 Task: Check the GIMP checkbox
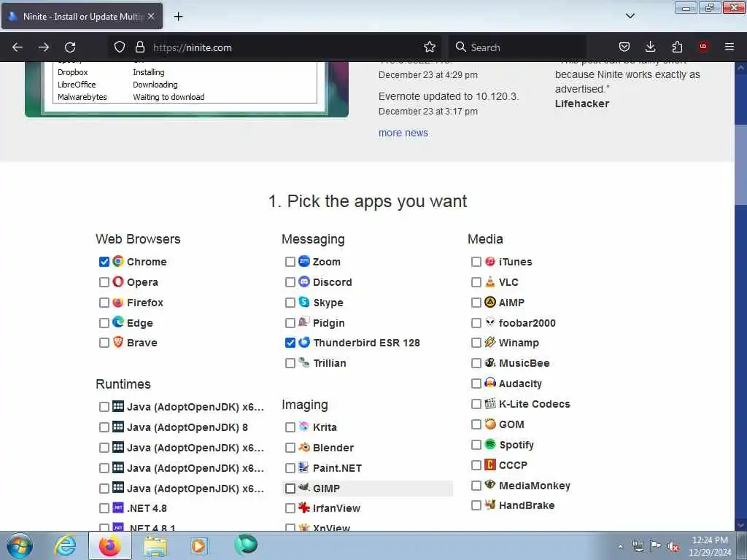coord(290,488)
